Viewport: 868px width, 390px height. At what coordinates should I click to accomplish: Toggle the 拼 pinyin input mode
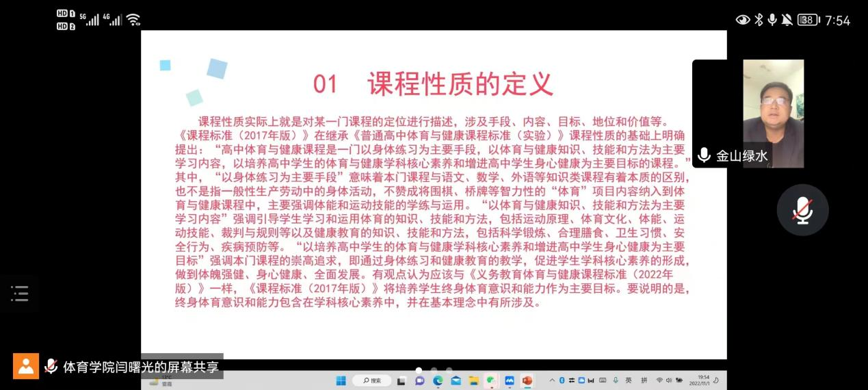tap(644, 380)
